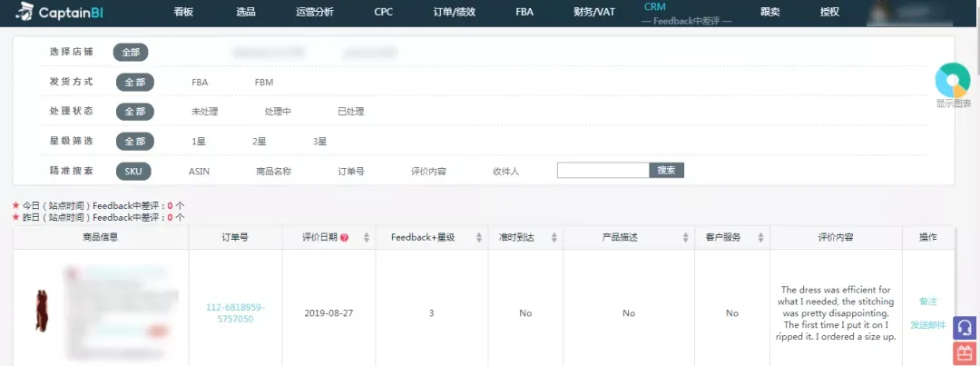Screen dimensions: 980x366
Task: Click the 商品信息 column header
Action: [x=101, y=237]
